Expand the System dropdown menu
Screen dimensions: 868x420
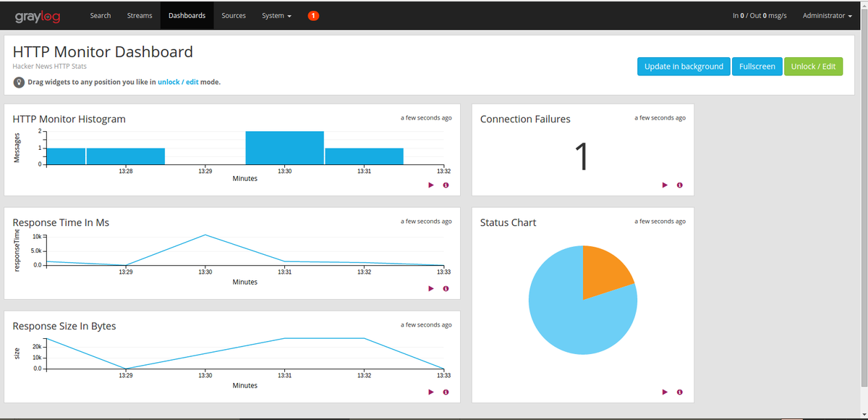pos(276,15)
